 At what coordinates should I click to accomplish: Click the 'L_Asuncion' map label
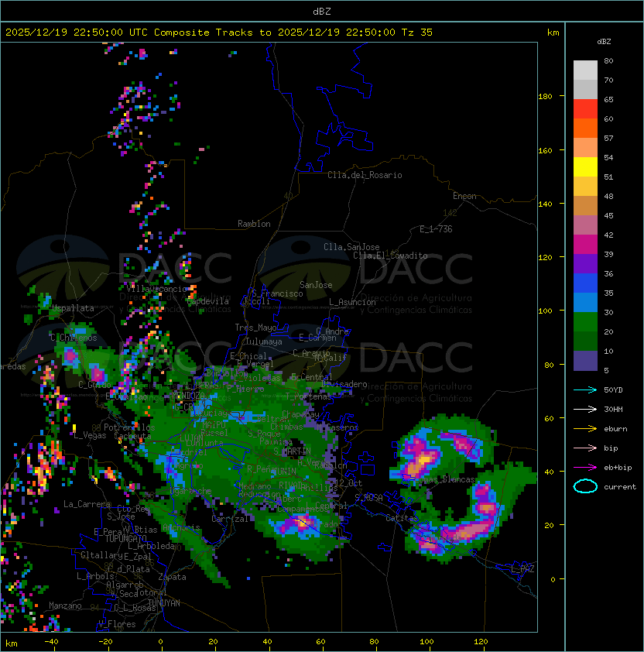[x=352, y=302]
